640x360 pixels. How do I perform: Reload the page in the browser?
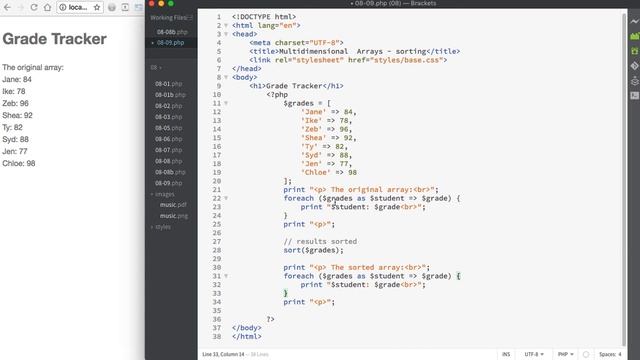(34, 7)
